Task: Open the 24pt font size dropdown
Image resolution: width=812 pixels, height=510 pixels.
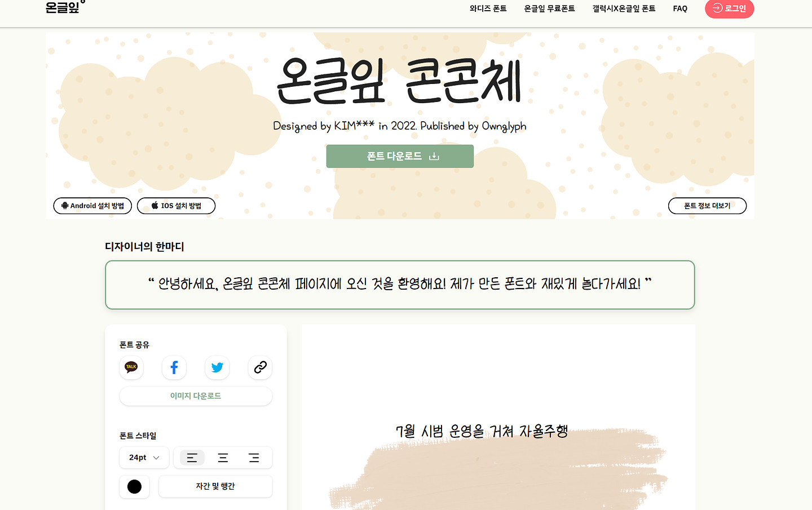Action: point(144,458)
